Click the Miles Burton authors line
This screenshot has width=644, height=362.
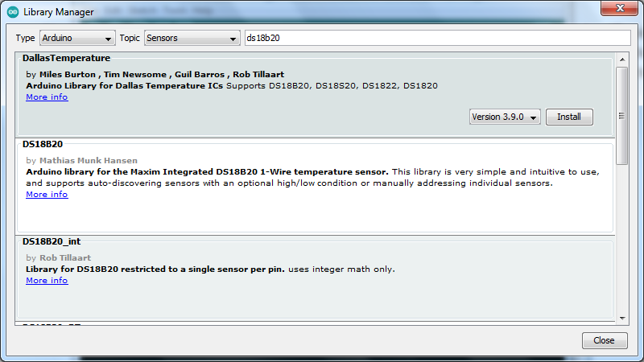[x=155, y=75]
